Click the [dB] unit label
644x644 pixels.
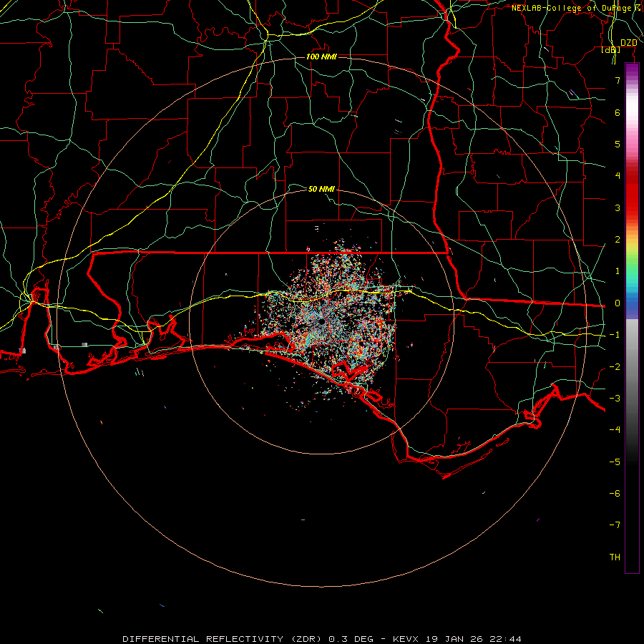pos(611,50)
